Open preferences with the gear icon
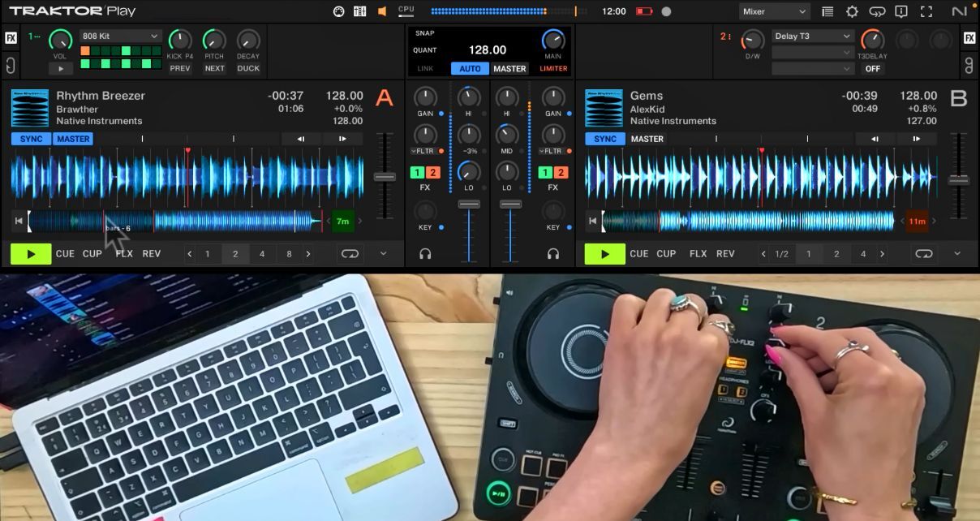 pos(852,11)
